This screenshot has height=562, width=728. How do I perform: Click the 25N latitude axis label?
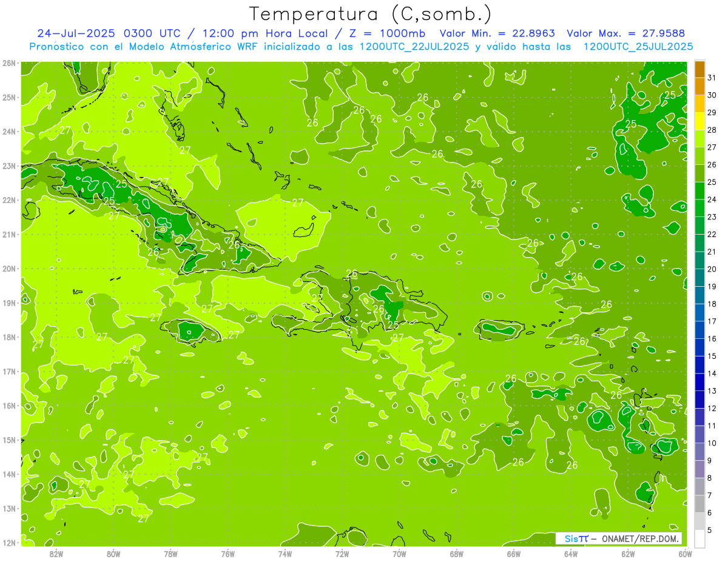[x=9, y=98]
